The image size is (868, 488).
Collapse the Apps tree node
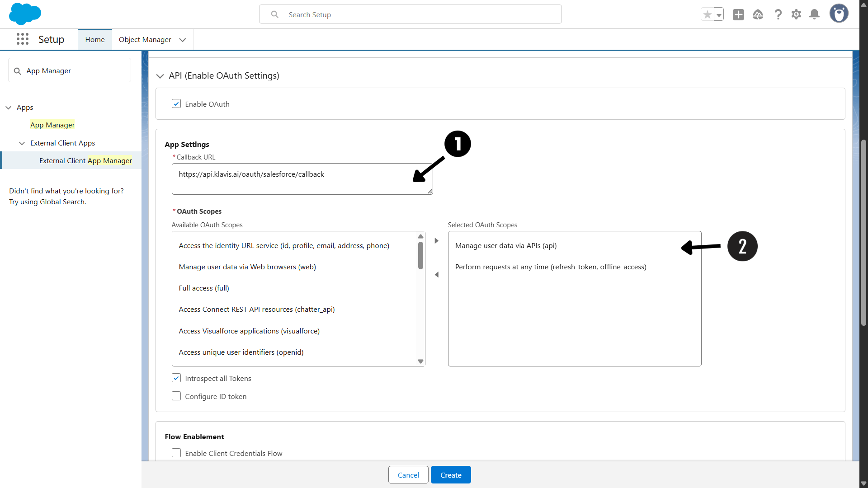point(9,108)
